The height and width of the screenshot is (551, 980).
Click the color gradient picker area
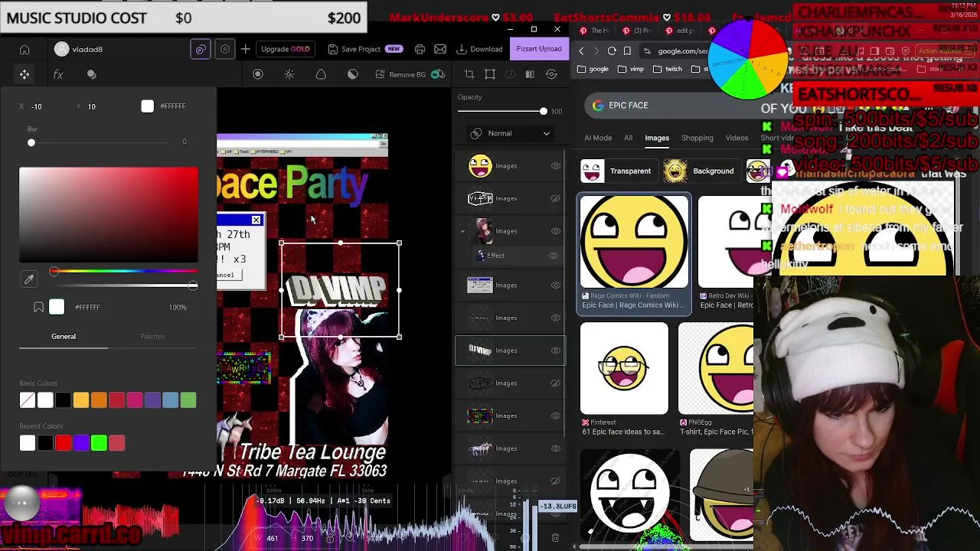(109, 215)
